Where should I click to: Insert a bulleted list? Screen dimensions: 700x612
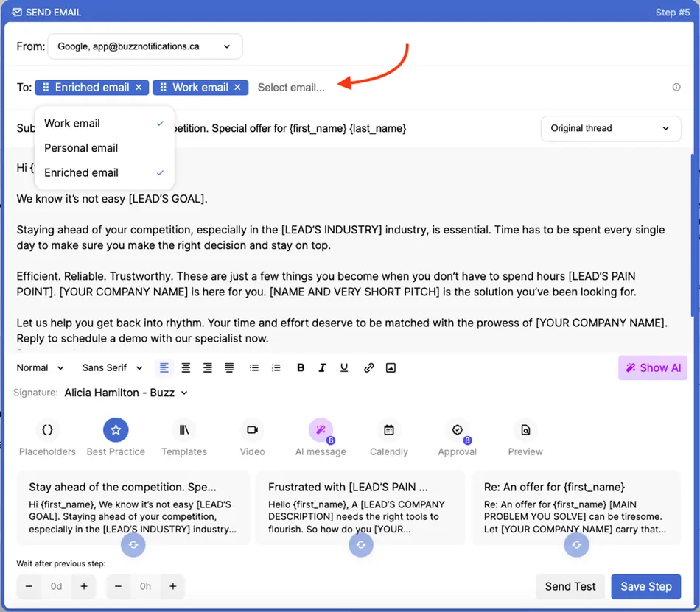tap(254, 367)
